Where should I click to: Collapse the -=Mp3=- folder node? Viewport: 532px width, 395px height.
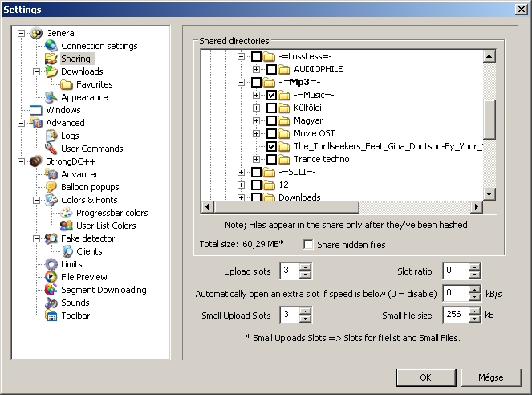[x=242, y=83]
